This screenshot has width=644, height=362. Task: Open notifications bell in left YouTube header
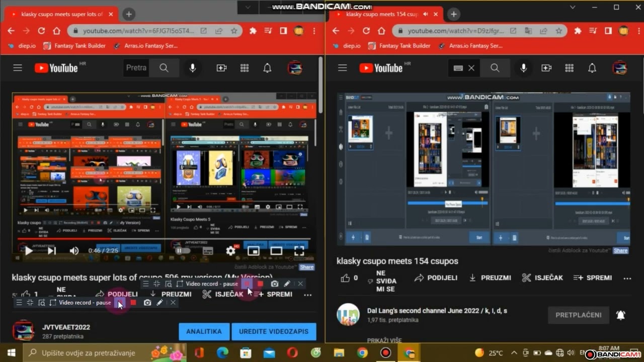click(x=267, y=68)
